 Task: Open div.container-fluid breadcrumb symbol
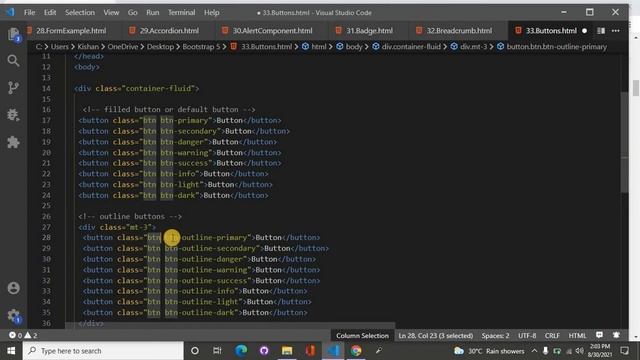pyautogui.click(x=406, y=47)
